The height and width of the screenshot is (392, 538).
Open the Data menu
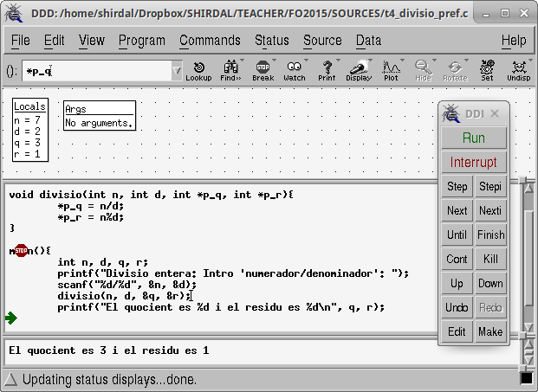pos(368,41)
